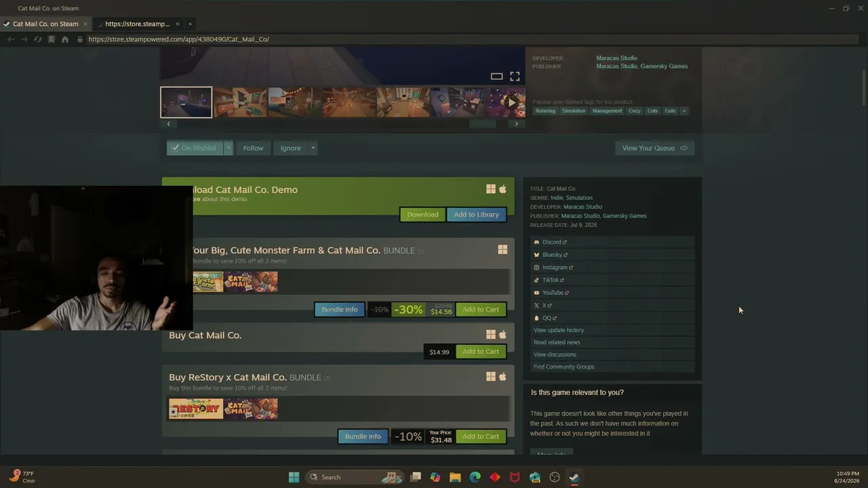This screenshot has width=868, height=488.
Task: Select the Simulation tag
Action: [x=574, y=111]
